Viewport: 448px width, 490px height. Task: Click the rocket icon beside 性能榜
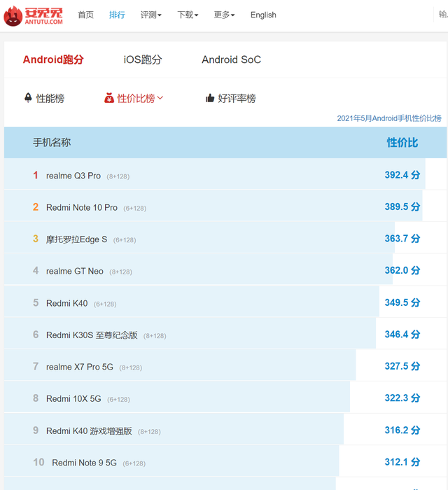click(x=28, y=98)
